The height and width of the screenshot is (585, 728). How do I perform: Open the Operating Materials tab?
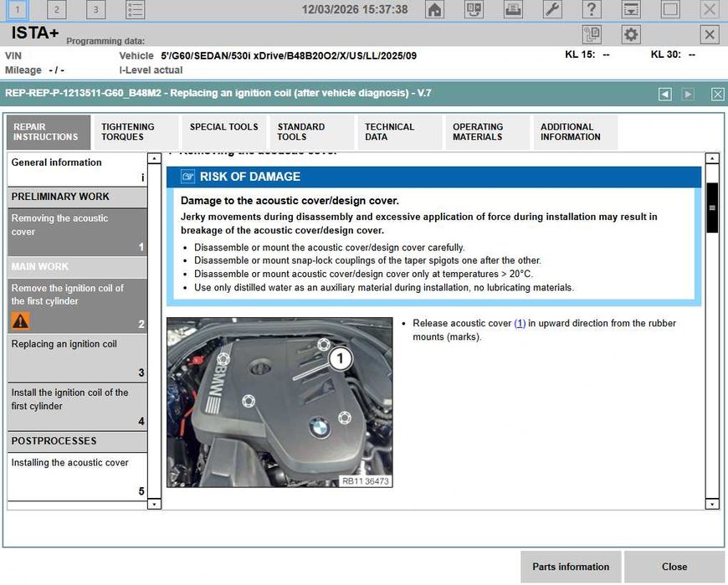tap(488, 132)
